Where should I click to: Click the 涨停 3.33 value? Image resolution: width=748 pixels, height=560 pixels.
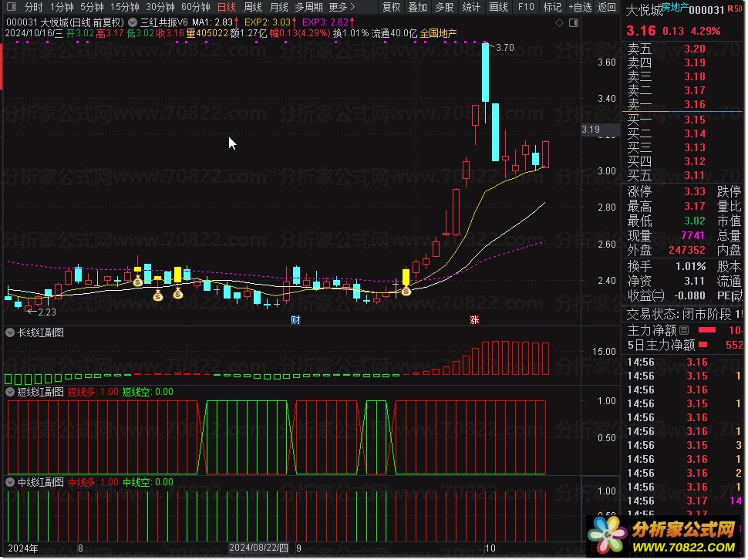pyautogui.click(x=695, y=192)
